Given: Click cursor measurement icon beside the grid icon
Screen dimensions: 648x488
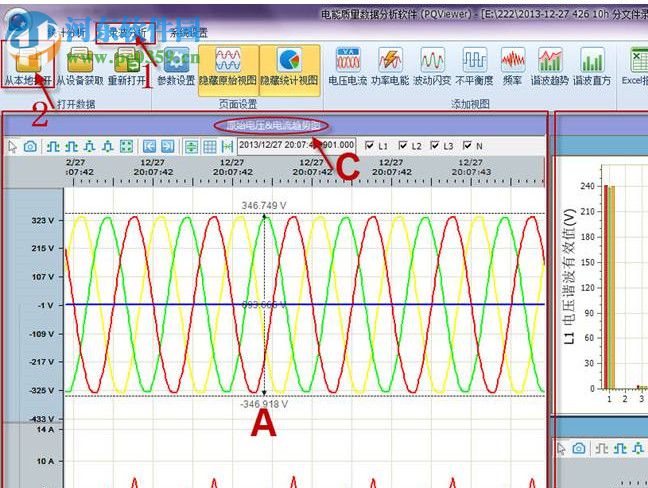Looking at the screenshot, I should pyautogui.click(x=227, y=146).
